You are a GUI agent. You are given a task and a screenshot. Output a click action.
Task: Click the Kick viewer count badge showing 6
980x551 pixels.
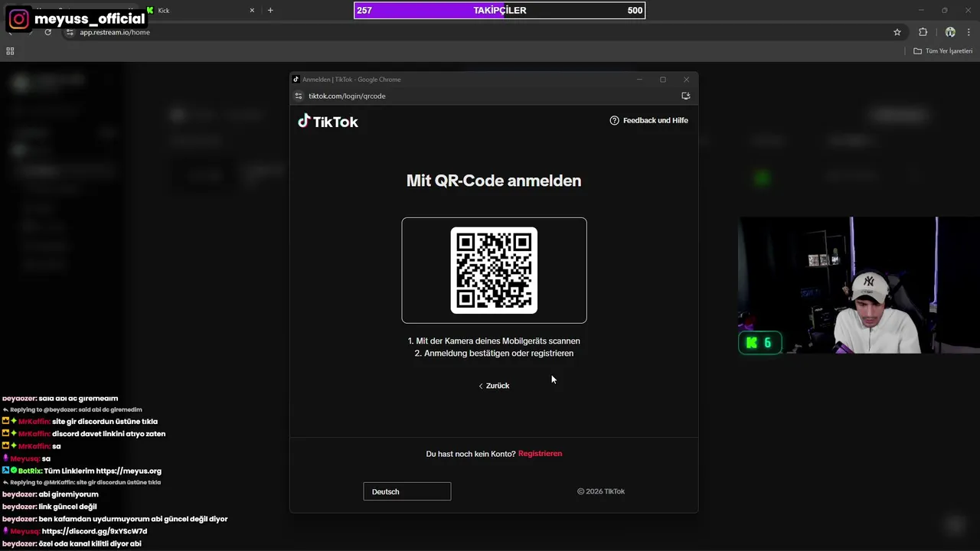pyautogui.click(x=759, y=343)
